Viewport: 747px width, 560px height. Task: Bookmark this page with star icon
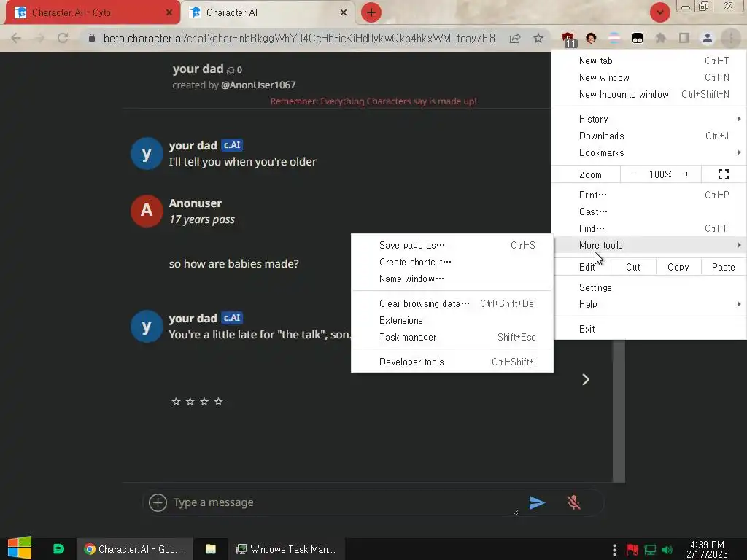(538, 38)
